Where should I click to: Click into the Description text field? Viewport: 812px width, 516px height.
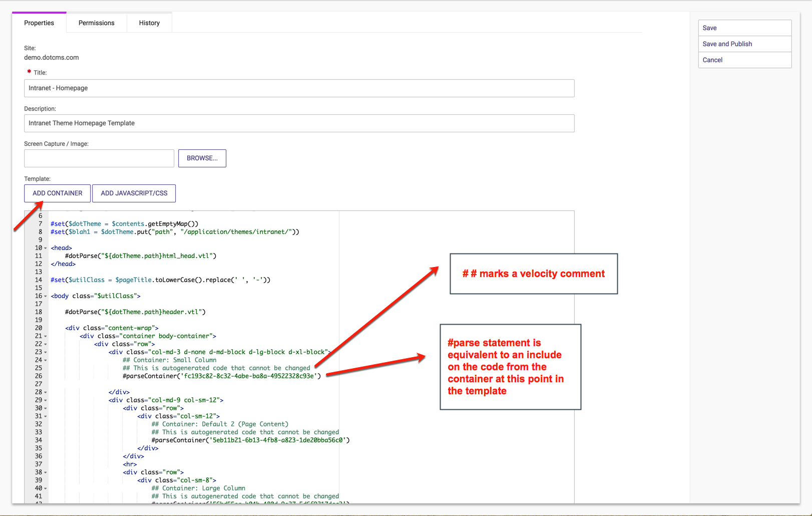[299, 123]
